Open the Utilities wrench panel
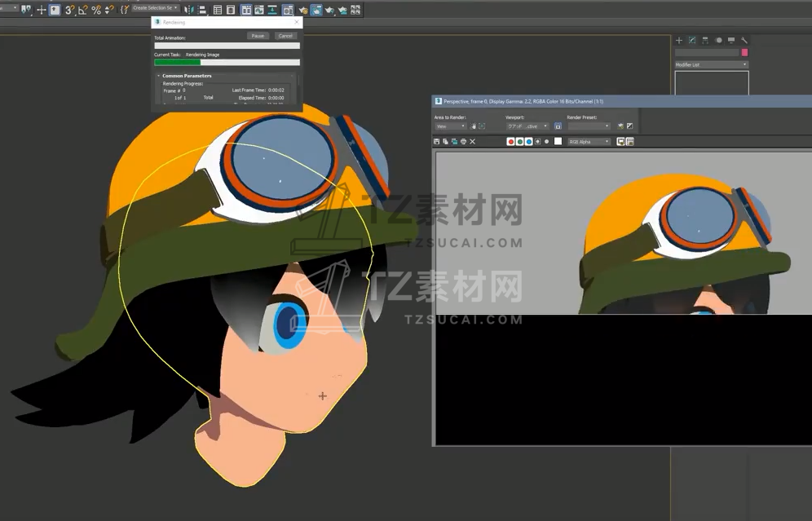 [x=744, y=40]
